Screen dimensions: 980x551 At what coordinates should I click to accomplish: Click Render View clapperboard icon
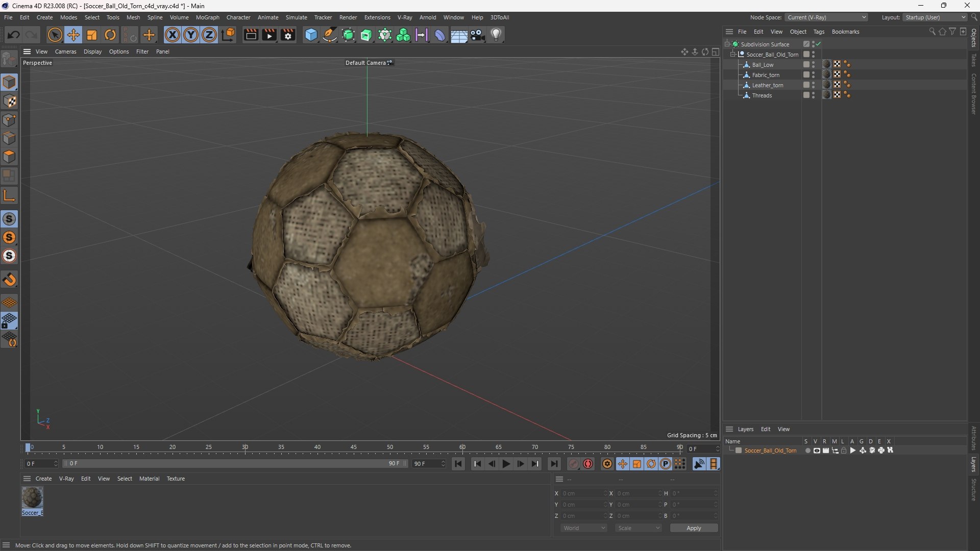251,35
